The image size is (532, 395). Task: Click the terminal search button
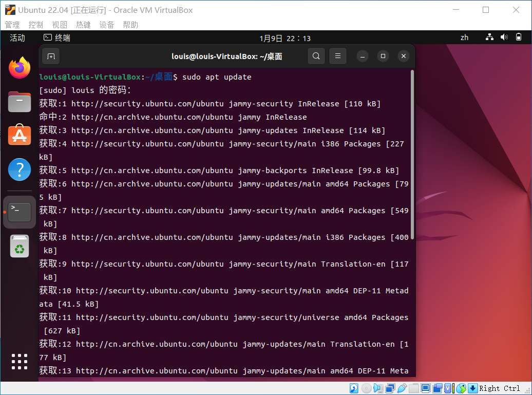click(316, 56)
